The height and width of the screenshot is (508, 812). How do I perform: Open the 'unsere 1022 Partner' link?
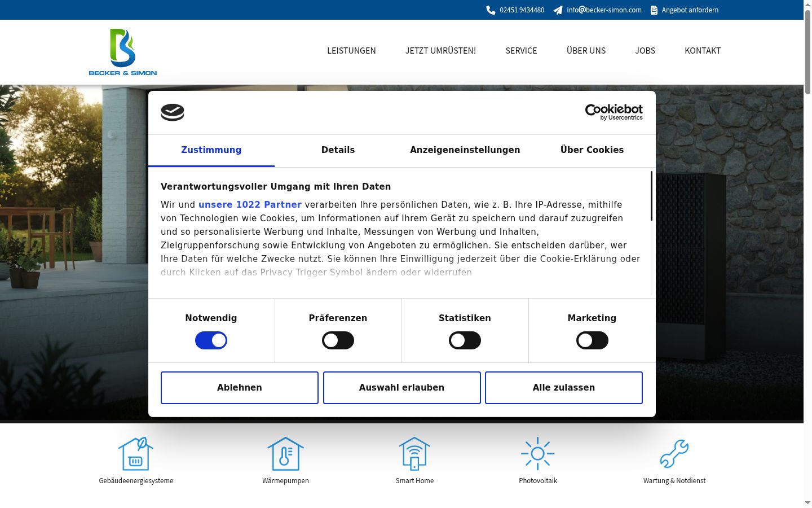[x=250, y=205]
